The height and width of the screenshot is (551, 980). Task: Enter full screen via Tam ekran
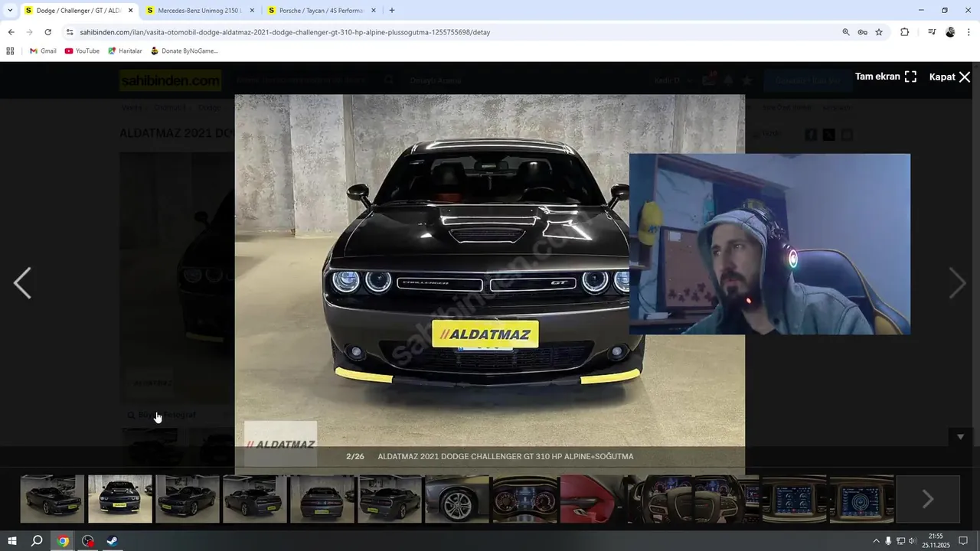(886, 77)
